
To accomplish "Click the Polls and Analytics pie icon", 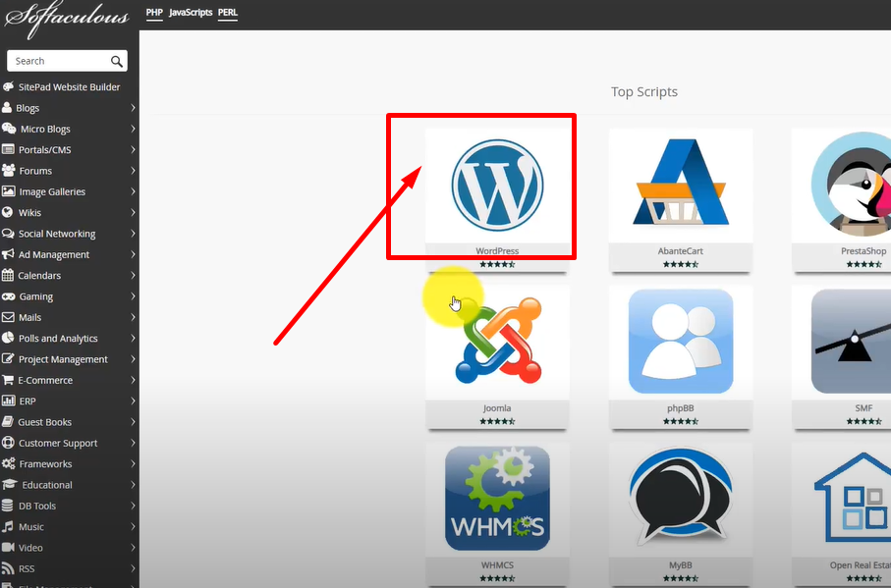I will point(8,338).
